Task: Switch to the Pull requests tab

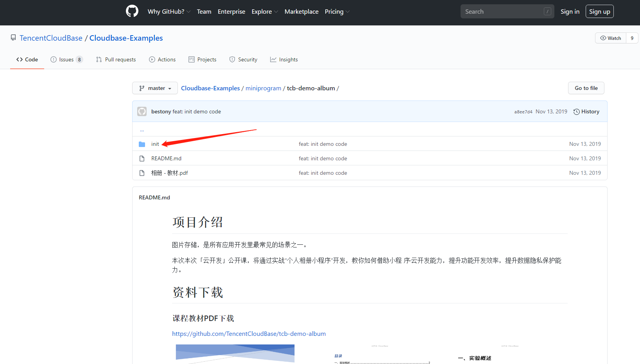Action: pos(116,59)
